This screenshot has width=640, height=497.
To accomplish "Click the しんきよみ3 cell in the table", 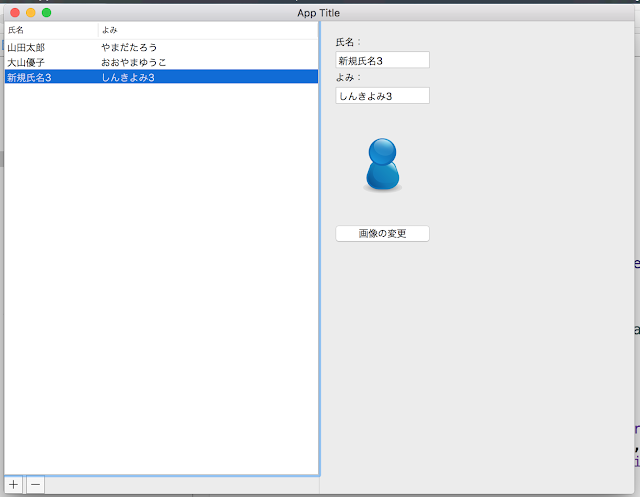I will click(128, 77).
